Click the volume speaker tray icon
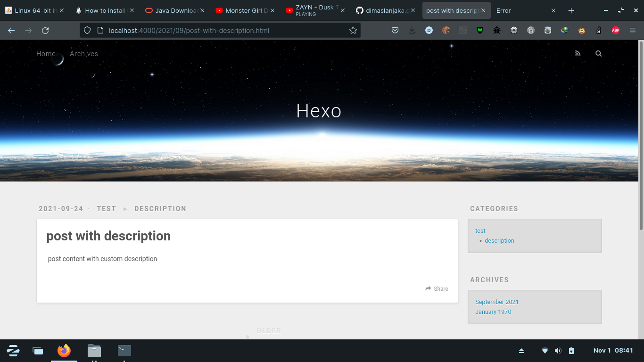 coord(558,351)
